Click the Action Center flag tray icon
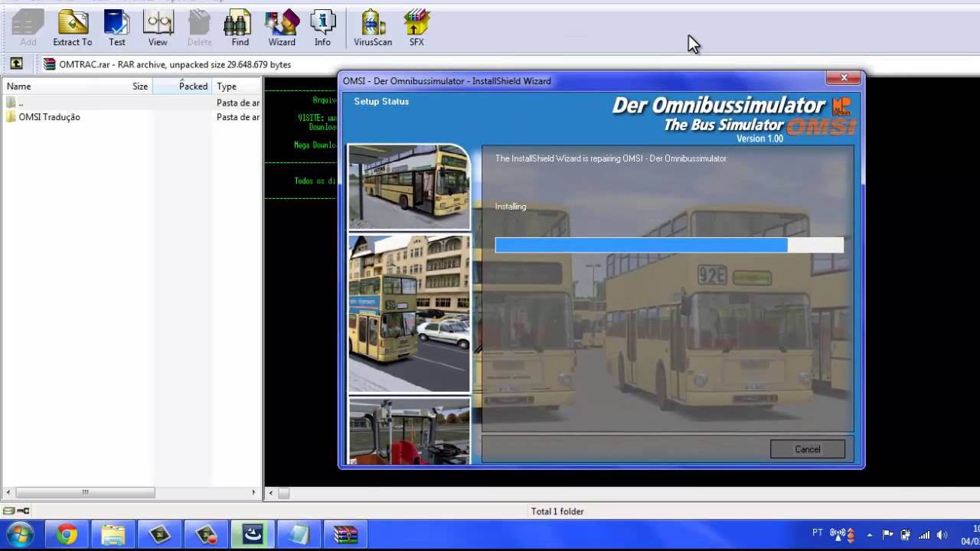980x551 pixels. (888, 535)
